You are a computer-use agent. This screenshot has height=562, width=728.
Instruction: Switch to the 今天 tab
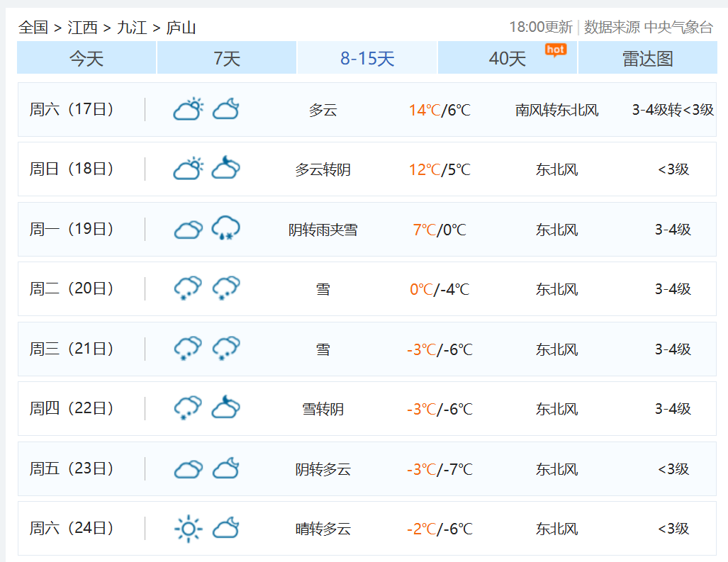(86, 58)
